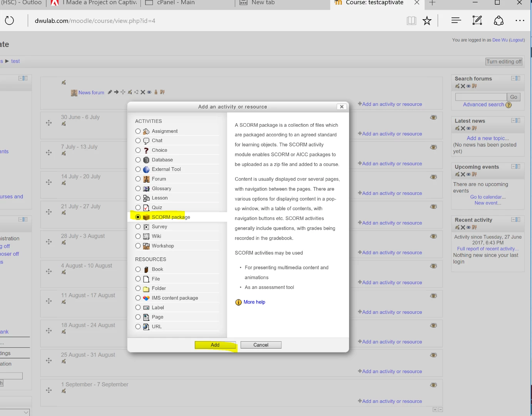Switch to the New tab browser tab

point(282,3)
